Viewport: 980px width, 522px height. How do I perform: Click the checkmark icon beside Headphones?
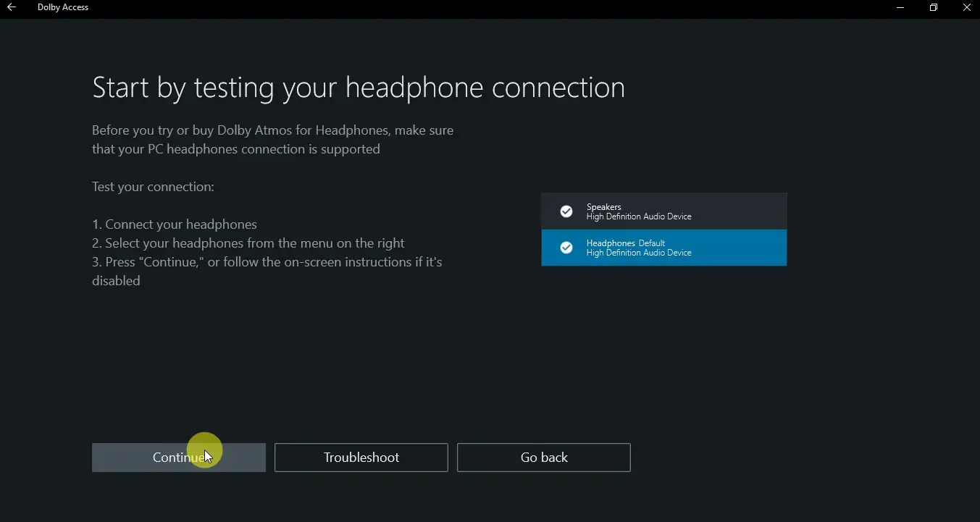click(566, 248)
